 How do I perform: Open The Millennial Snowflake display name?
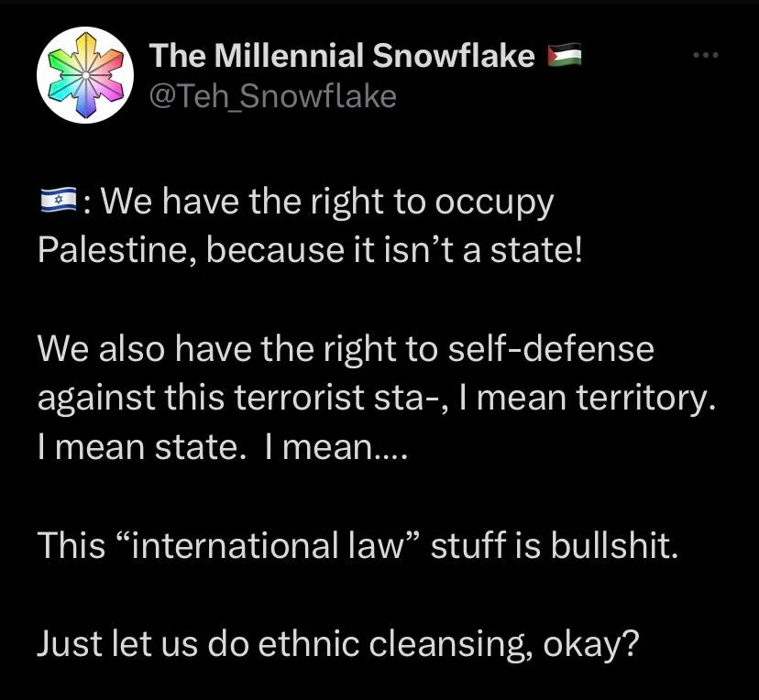342,55
